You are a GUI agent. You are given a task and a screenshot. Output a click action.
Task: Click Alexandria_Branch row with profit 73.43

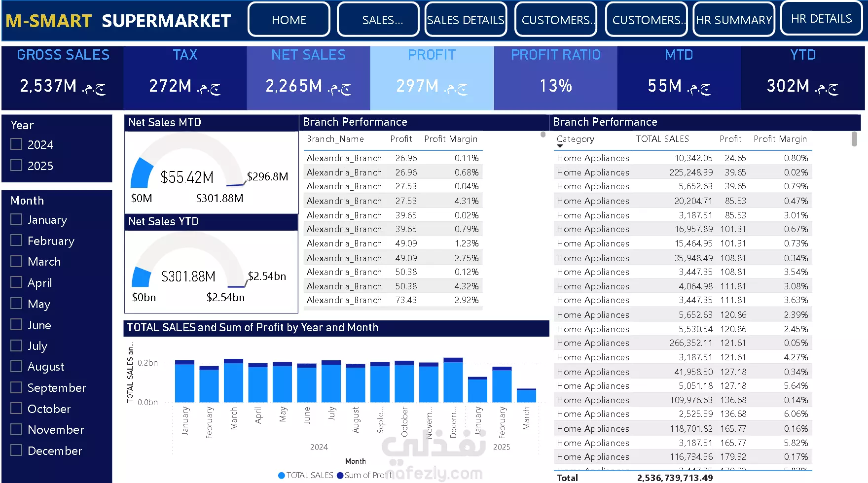[393, 300]
